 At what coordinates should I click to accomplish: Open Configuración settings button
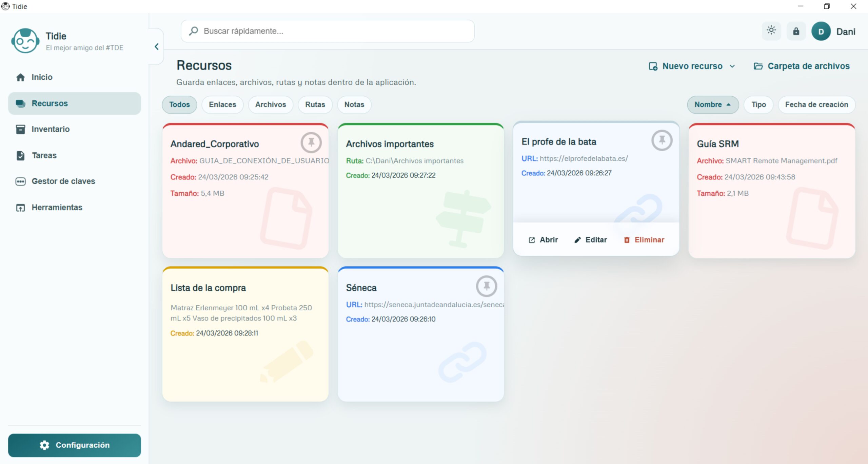tap(74, 445)
